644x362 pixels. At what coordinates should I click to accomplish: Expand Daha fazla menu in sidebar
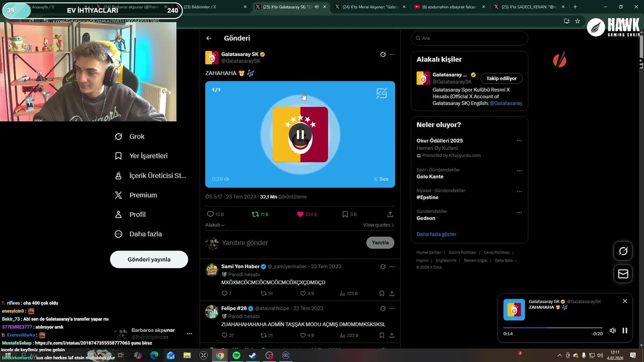click(x=138, y=234)
